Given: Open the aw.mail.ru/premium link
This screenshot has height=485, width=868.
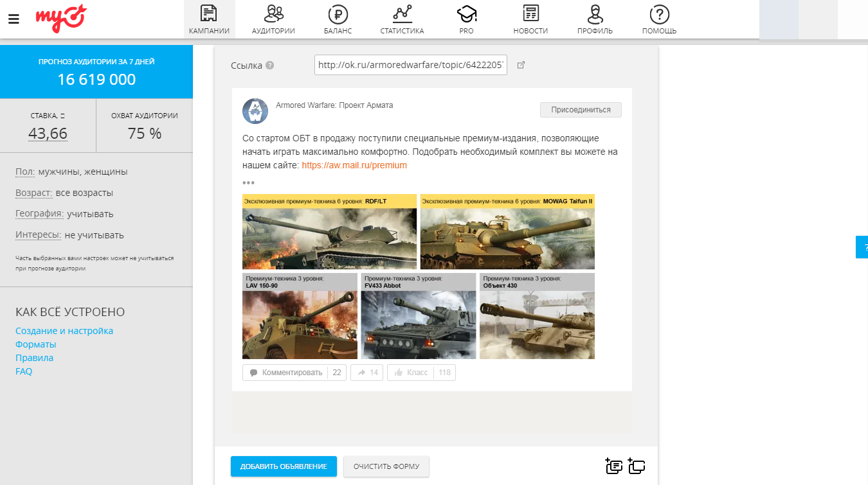Looking at the screenshot, I should click(x=354, y=165).
